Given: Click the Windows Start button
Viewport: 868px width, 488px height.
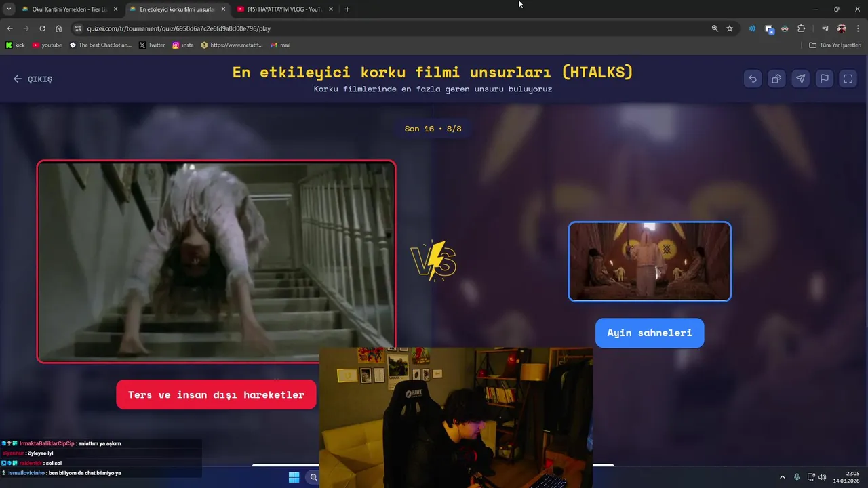Looking at the screenshot, I should coord(294,477).
